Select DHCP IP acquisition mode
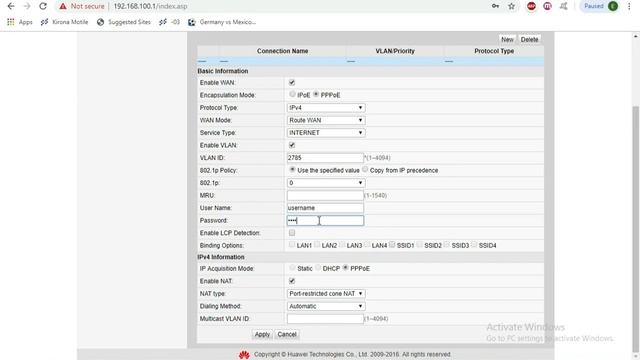Image resolution: width=640 pixels, height=360 pixels. click(318, 268)
